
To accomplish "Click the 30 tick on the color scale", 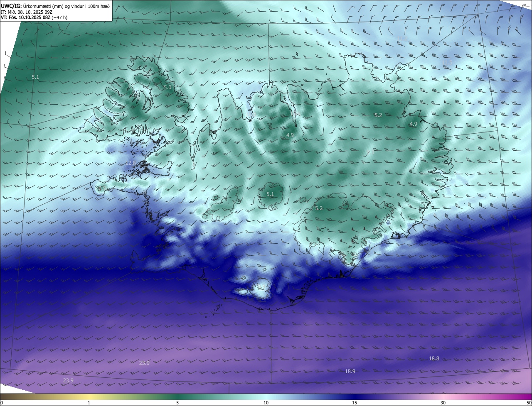I will click(443, 403).
